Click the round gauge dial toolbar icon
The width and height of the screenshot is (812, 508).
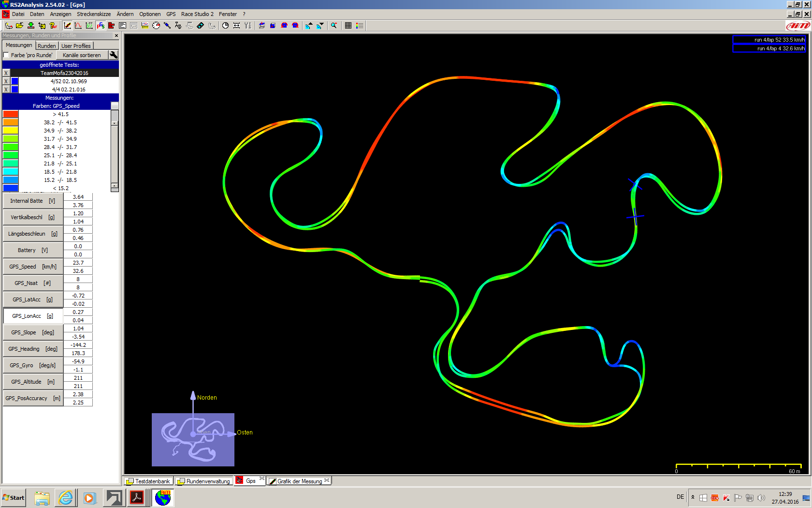point(156,26)
